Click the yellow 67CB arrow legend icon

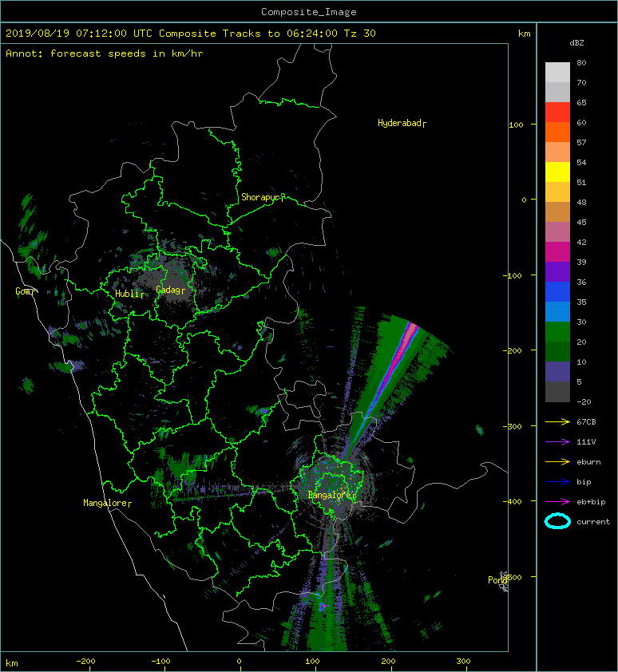557,422
